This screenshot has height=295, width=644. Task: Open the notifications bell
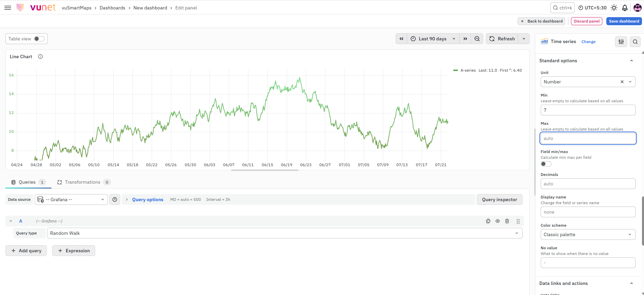625,8
